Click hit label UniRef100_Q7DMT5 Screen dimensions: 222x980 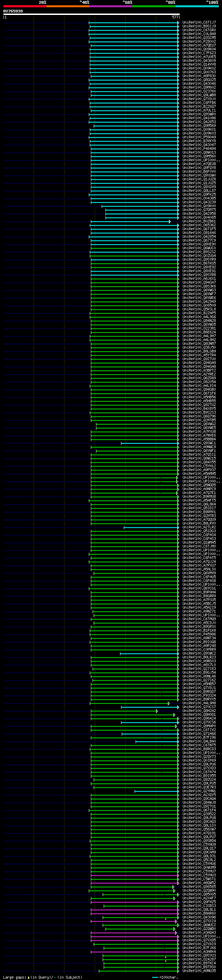click(199, 210)
